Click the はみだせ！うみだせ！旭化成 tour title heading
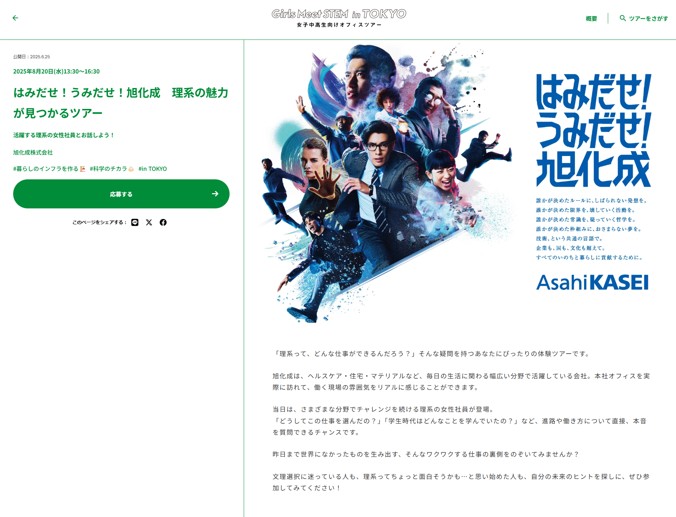676x517 pixels. [121, 103]
